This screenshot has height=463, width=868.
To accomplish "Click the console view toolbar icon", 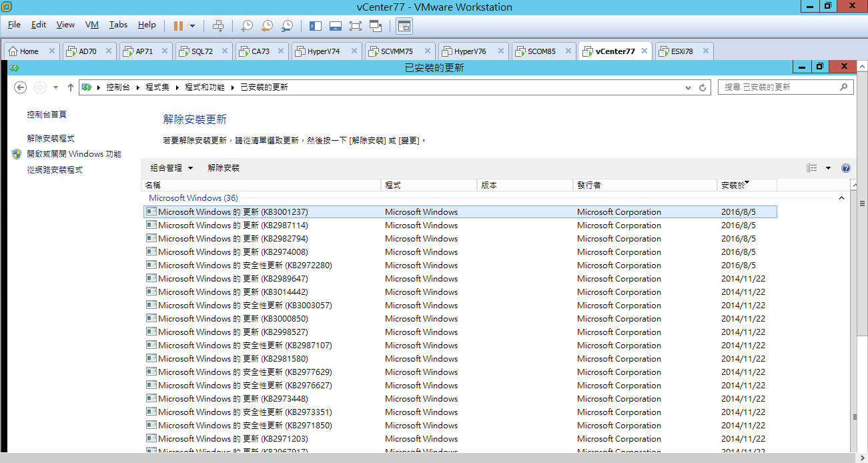I will (x=404, y=26).
